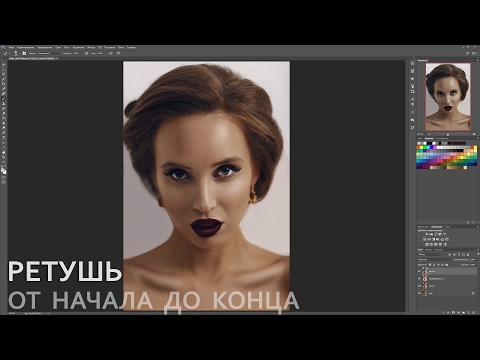Select the Quick Selection tool
The image size is (480, 360).
(4, 79)
